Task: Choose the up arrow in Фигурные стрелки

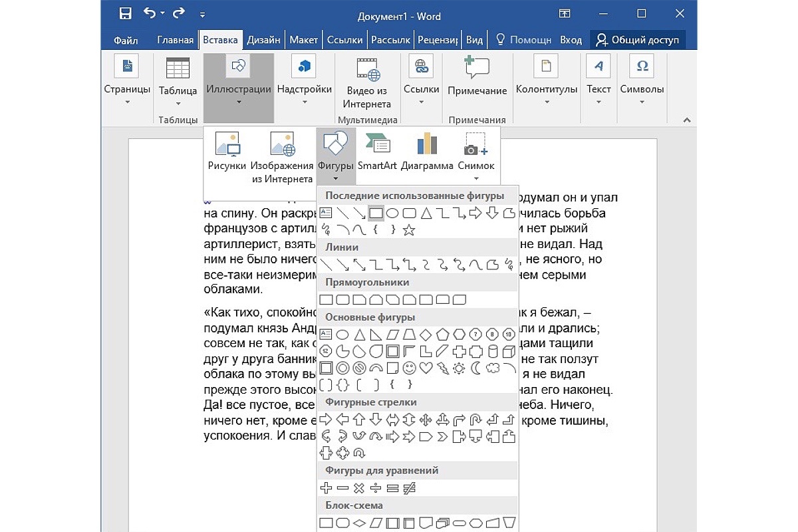Action: [x=359, y=420]
